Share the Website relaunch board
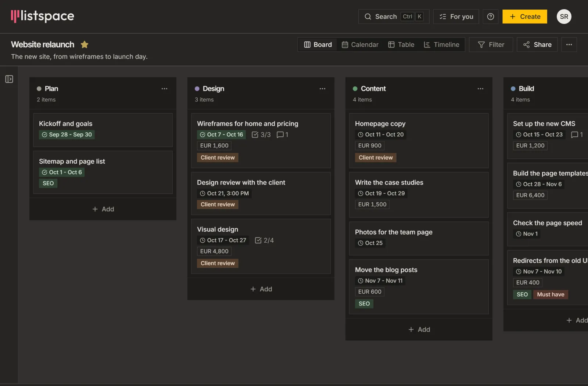The height and width of the screenshot is (386, 588). coord(537,44)
